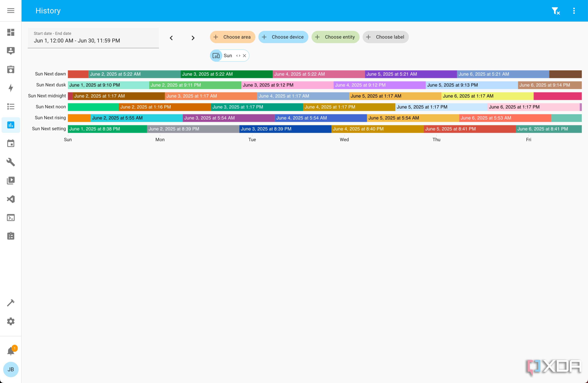The height and width of the screenshot is (383, 588).
Task: Click Next dawn segment June 3, 5:22 AM
Action: [227, 74]
